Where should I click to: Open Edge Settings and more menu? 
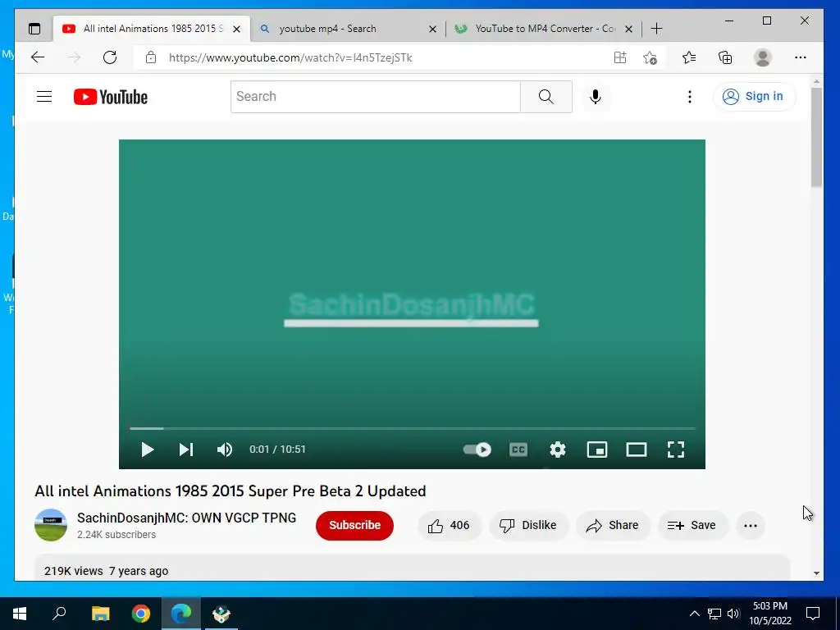pos(801,57)
